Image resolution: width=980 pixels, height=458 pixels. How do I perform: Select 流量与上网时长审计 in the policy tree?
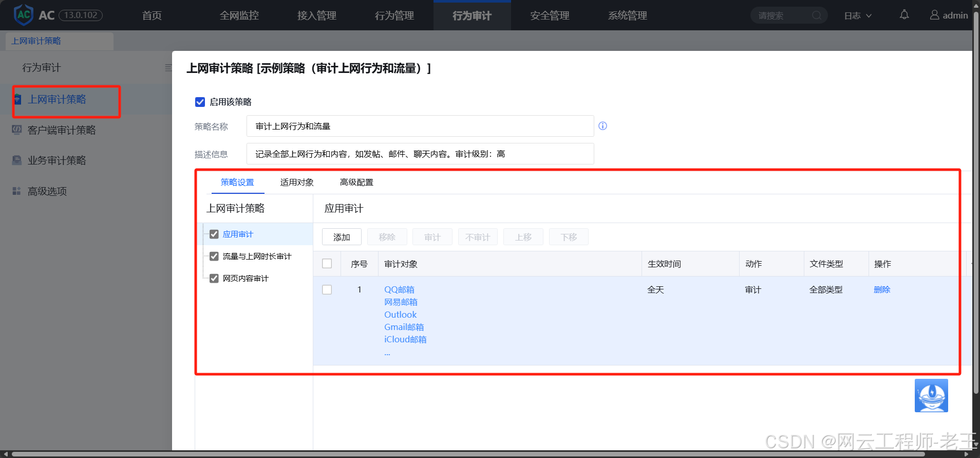[257, 256]
